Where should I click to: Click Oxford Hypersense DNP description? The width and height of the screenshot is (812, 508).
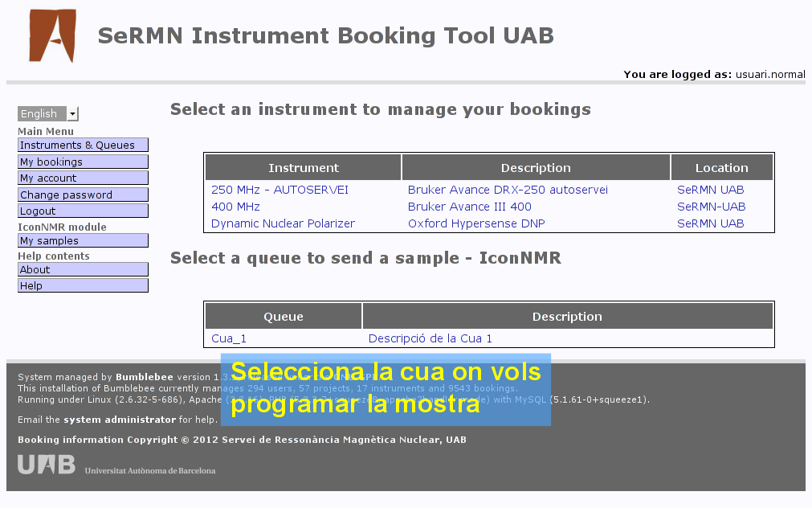coord(476,223)
